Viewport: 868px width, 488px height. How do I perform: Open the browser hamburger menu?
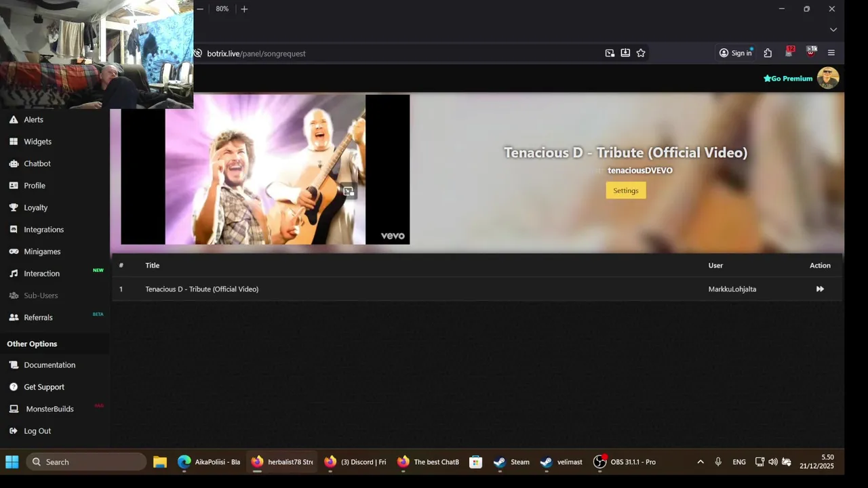[x=831, y=53]
